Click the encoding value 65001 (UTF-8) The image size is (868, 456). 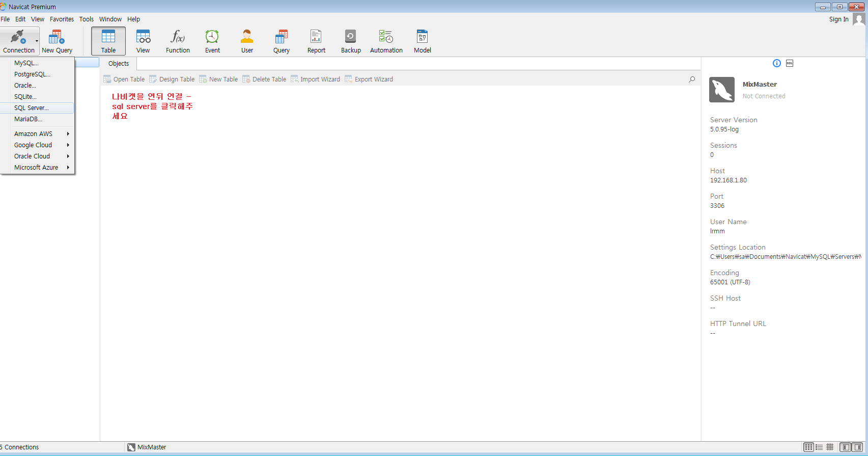click(x=730, y=282)
